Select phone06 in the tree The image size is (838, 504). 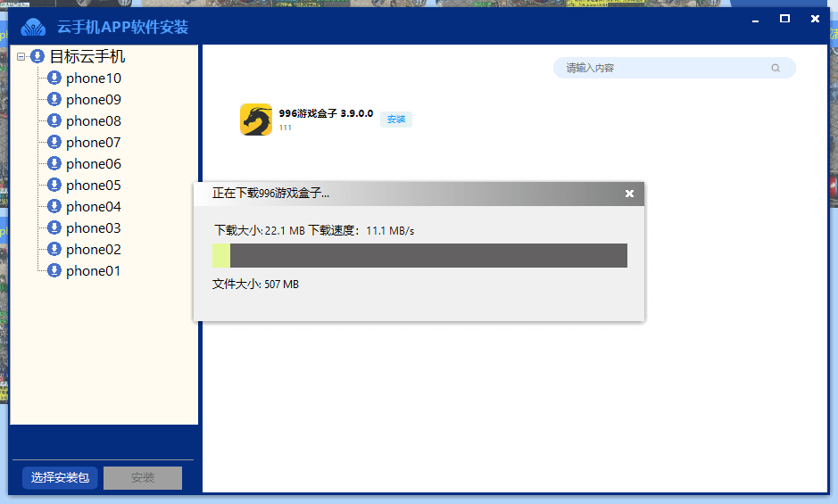(x=94, y=164)
